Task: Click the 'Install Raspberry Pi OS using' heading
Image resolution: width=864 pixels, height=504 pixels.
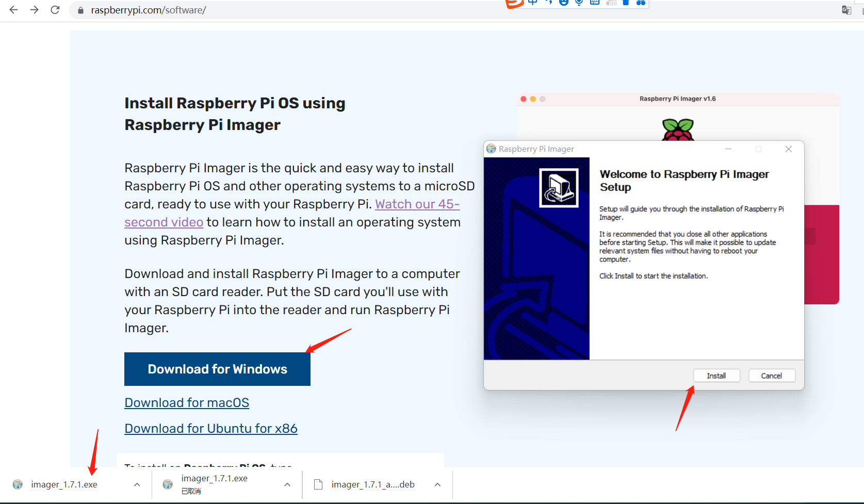Action: (x=235, y=103)
